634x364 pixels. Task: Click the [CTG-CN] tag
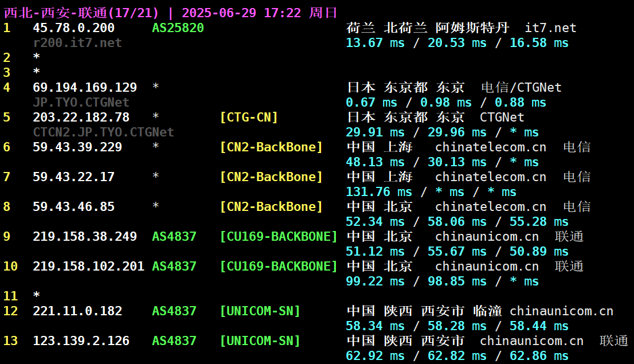click(x=249, y=118)
